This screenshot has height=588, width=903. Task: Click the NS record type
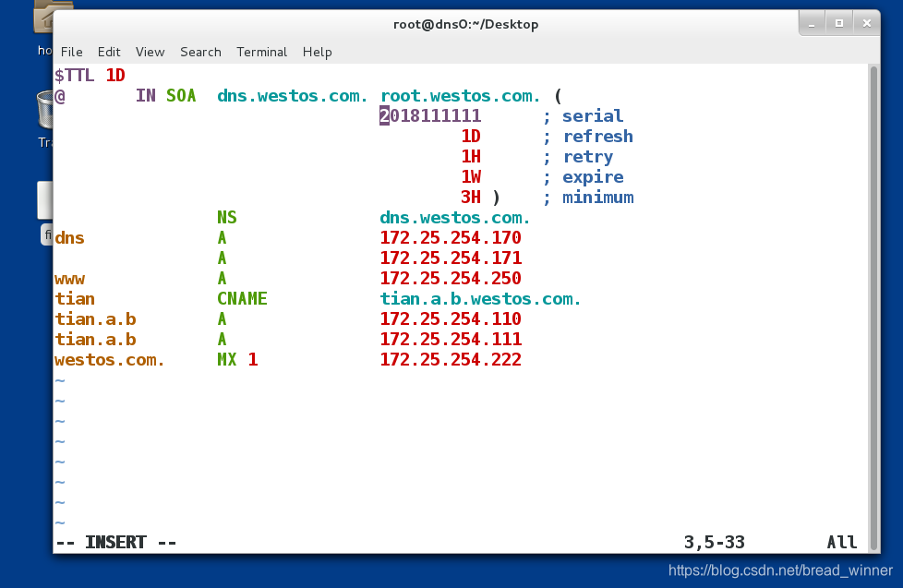[227, 218]
